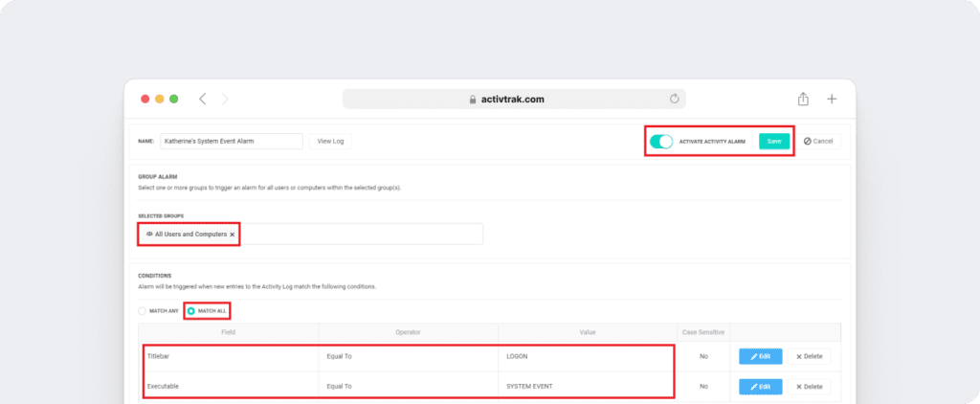Select the Match All radio option
This screenshot has width=980, height=404.
pyautogui.click(x=191, y=311)
